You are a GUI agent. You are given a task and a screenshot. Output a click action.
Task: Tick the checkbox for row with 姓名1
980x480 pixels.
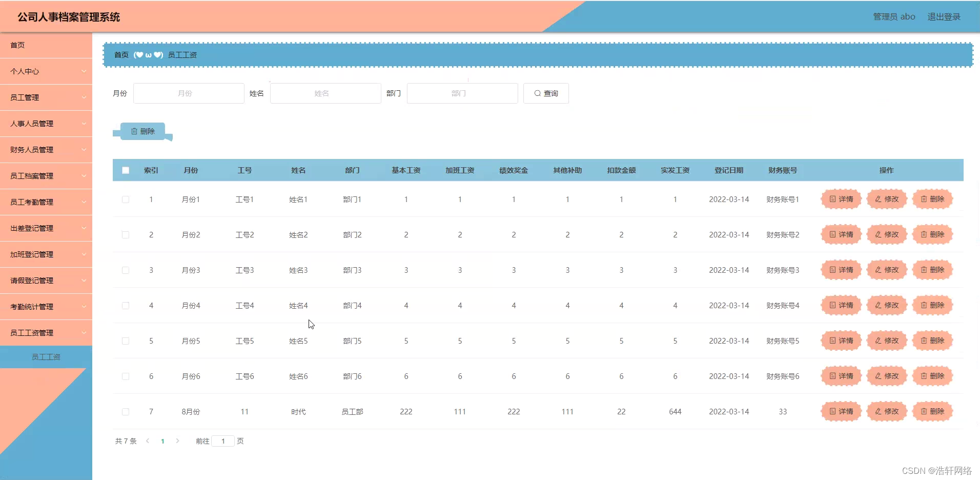[x=126, y=199]
